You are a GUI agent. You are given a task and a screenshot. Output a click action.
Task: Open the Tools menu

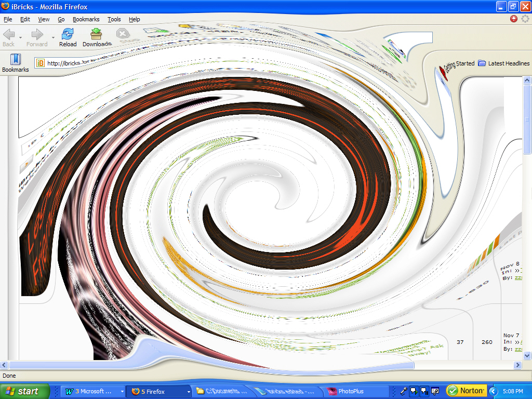point(114,19)
